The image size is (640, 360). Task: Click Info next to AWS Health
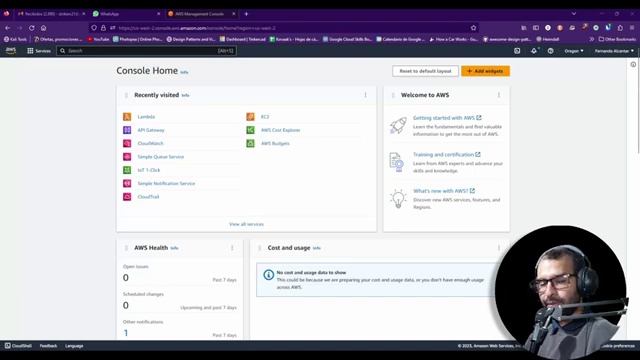[x=174, y=248]
